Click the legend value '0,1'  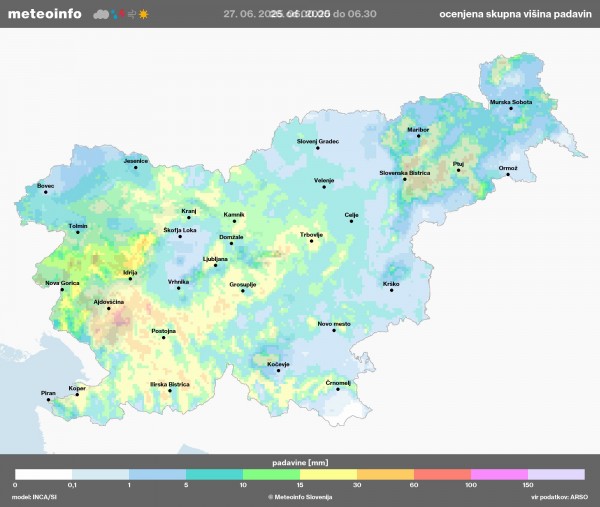(x=72, y=485)
